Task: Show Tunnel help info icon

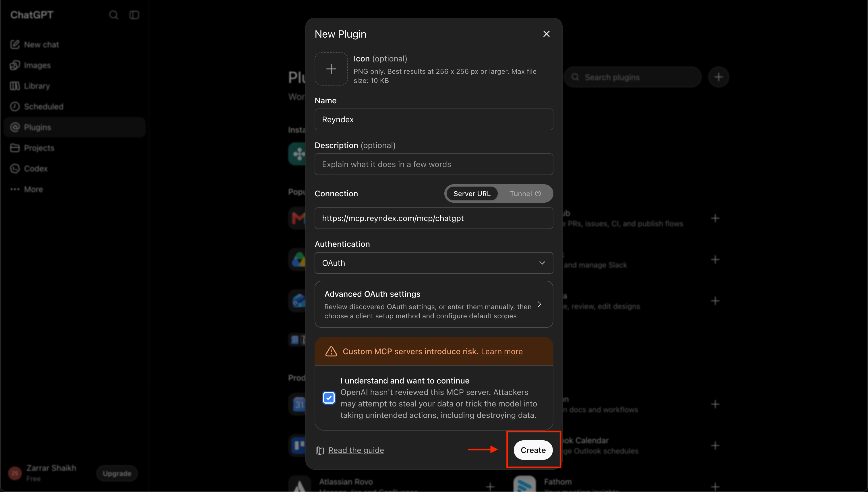Action: tap(538, 194)
